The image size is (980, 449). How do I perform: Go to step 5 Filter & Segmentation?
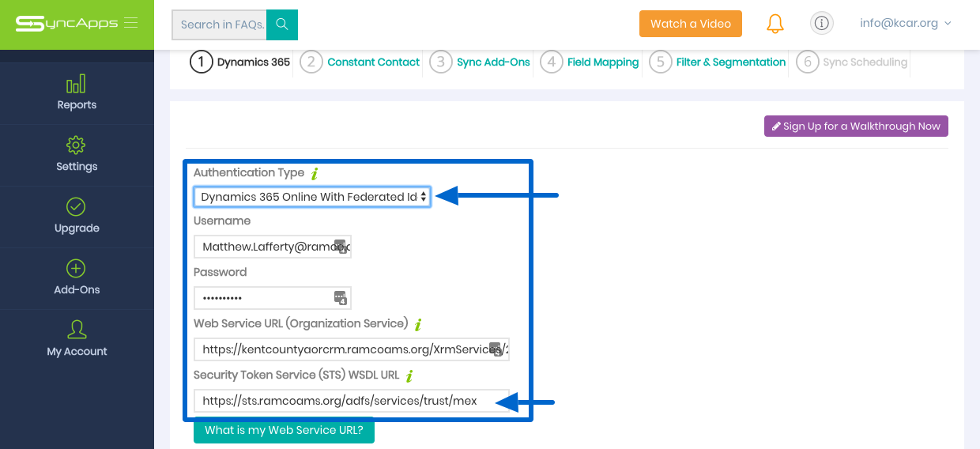point(718,62)
